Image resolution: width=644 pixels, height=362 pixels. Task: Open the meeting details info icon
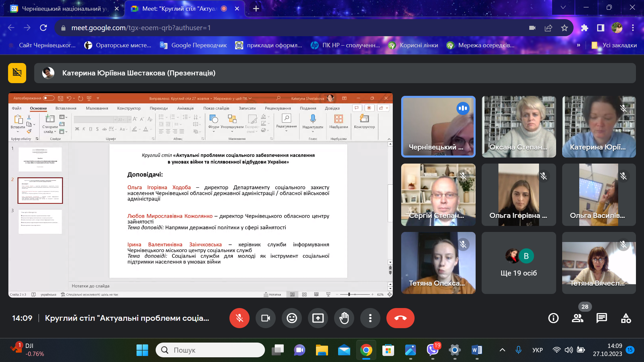click(553, 318)
